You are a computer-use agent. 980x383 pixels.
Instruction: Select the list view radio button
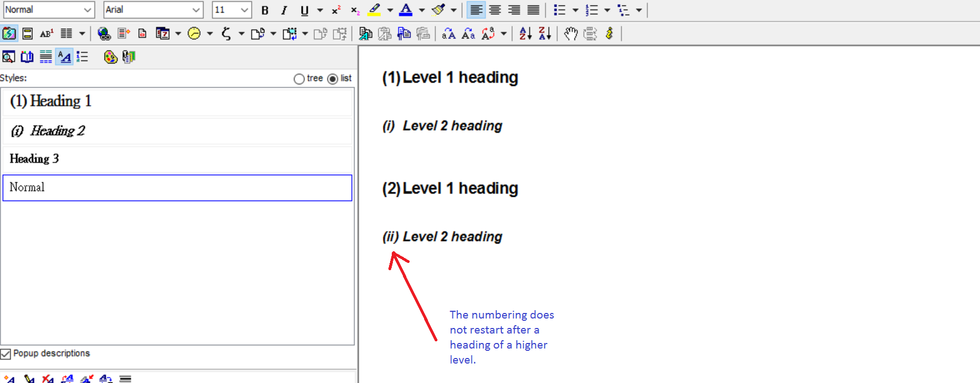333,79
